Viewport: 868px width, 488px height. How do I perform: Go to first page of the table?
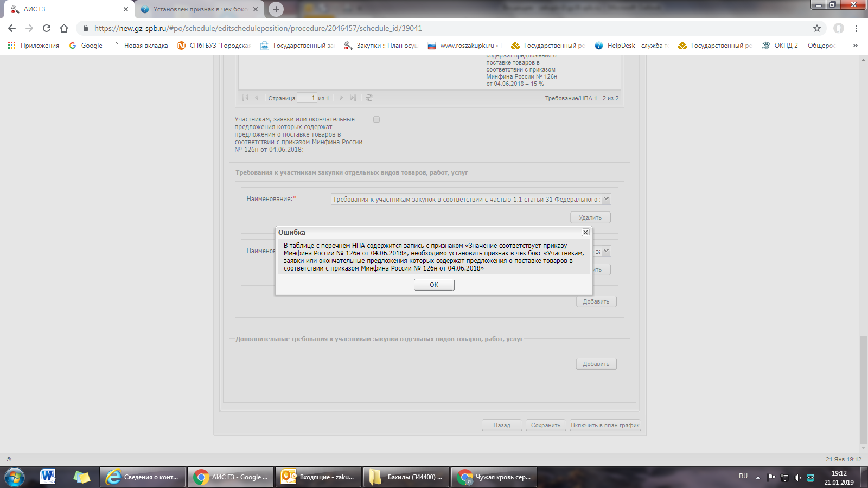[245, 98]
